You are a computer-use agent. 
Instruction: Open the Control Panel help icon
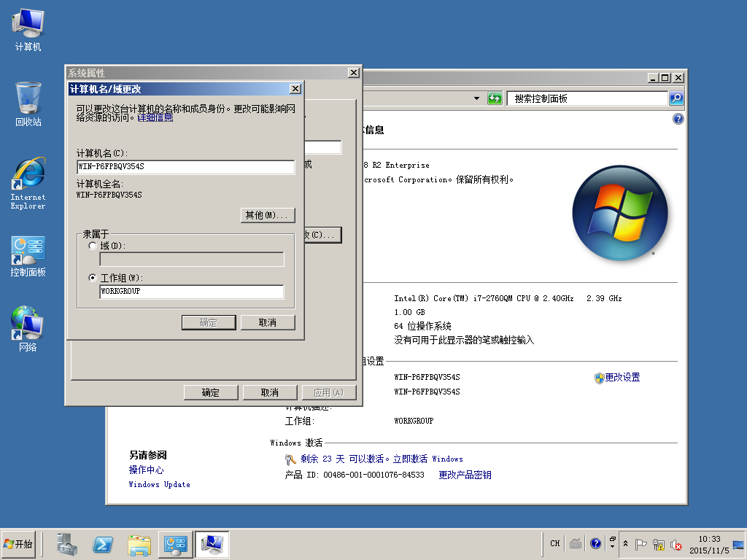click(678, 119)
